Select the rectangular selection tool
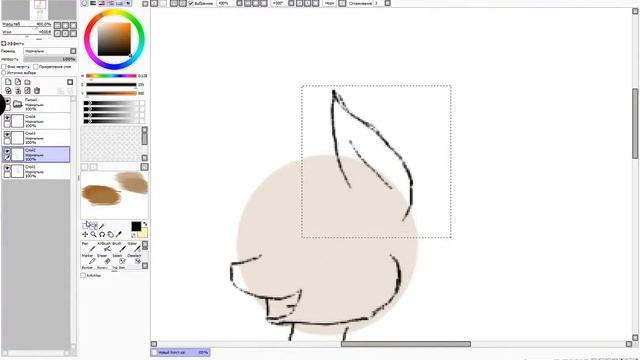The width and height of the screenshot is (640, 360). (x=85, y=226)
